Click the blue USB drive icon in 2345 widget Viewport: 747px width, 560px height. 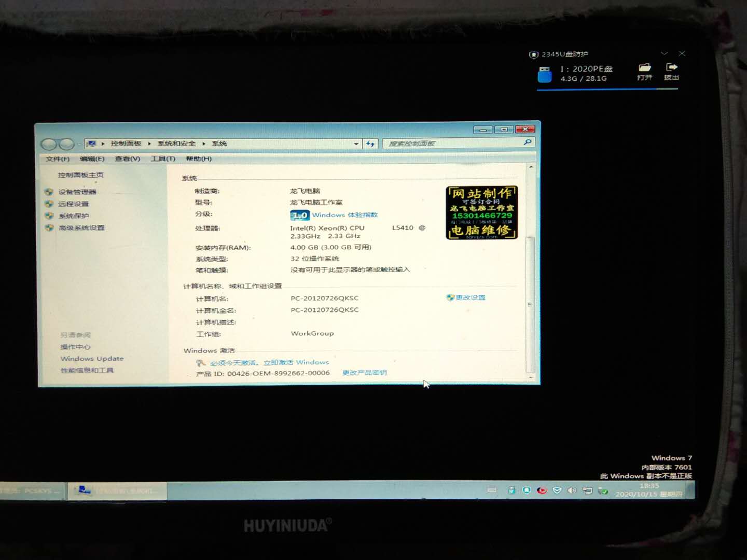(545, 75)
